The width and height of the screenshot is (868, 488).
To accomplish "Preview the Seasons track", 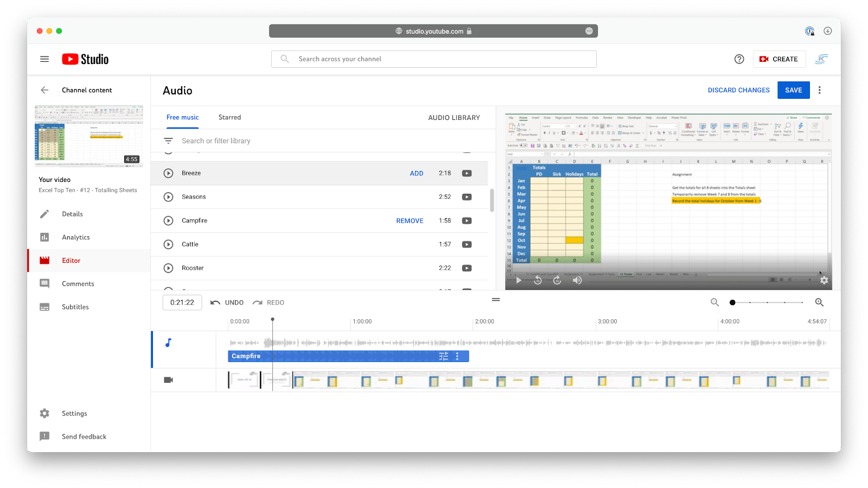I will [169, 197].
